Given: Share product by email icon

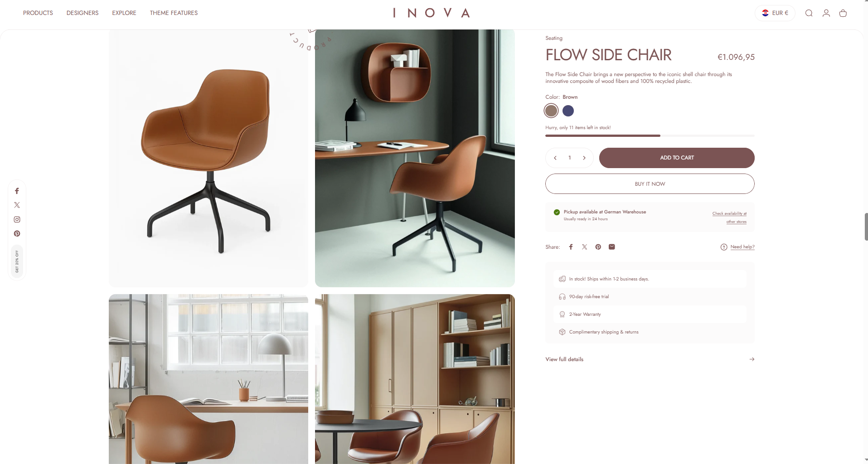Looking at the screenshot, I should coord(611,247).
